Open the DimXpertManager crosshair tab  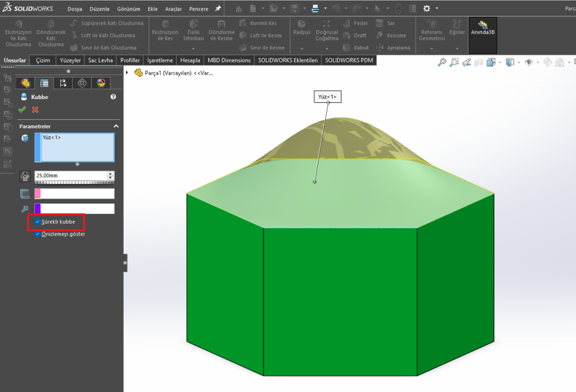[x=82, y=83]
